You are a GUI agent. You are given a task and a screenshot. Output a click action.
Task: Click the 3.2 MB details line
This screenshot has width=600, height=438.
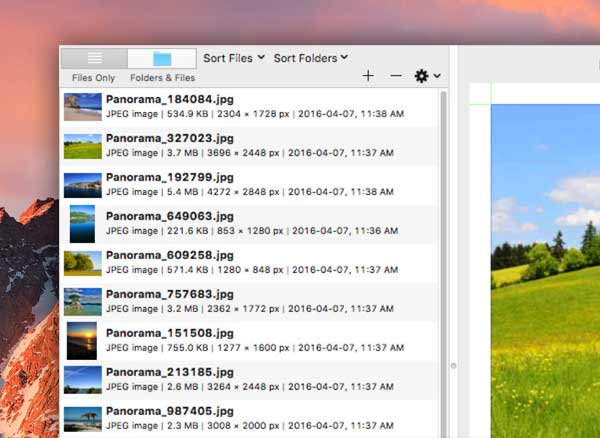[249, 309]
